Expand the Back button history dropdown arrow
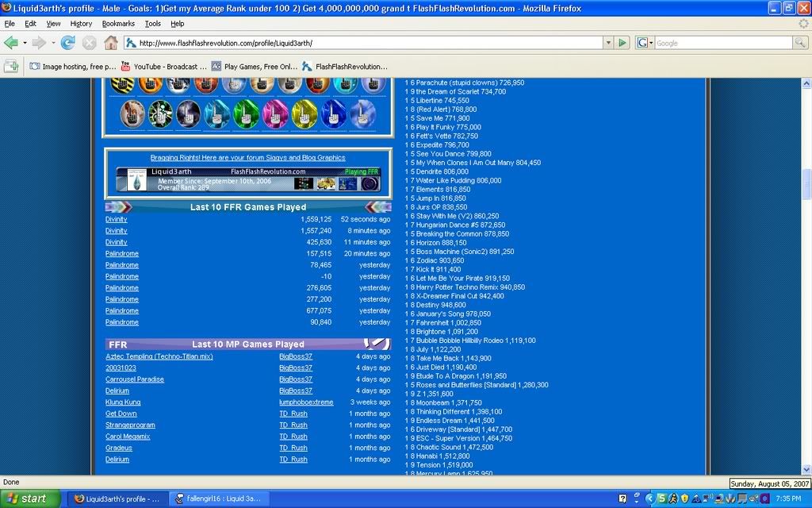Image resolution: width=812 pixels, height=508 pixels. click(x=25, y=43)
